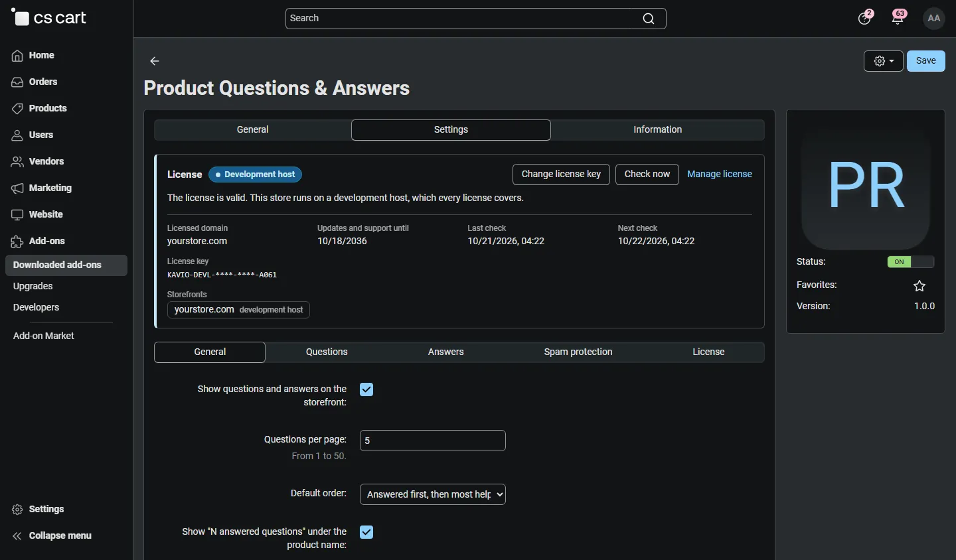
Task: Click the yourstore.com storefront chip
Action: point(238,310)
